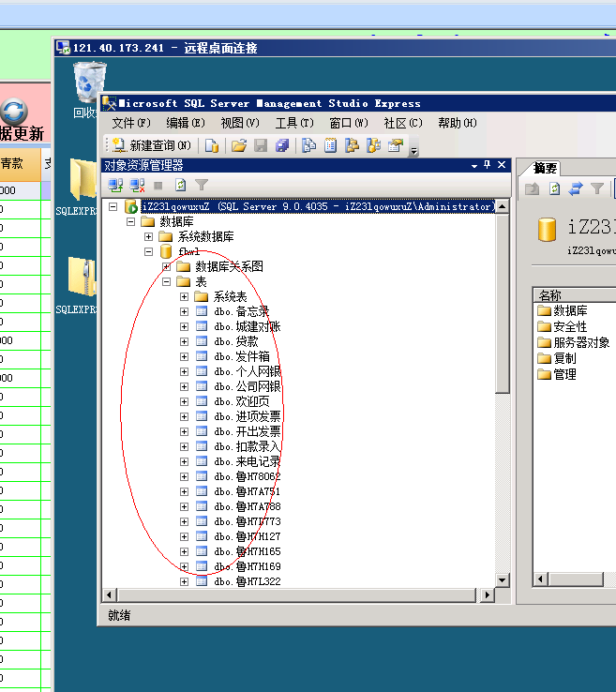Click the Up folder icon in 摘要 toolbar
The width and height of the screenshot is (616, 692).
(x=533, y=188)
